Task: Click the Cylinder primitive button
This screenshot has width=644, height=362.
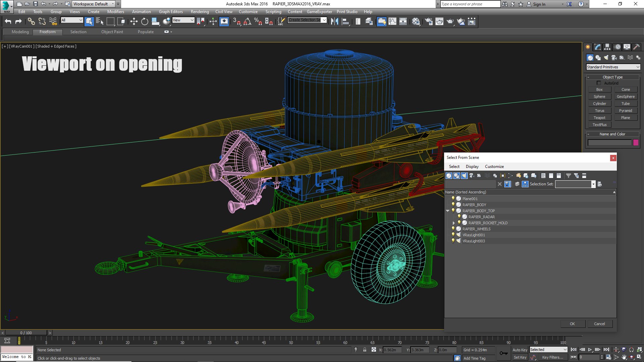Action: click(x=599, y=104)
